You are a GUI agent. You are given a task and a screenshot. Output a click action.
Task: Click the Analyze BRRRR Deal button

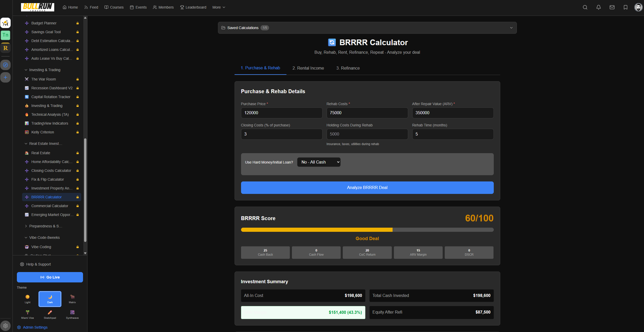tap(367, 187)
